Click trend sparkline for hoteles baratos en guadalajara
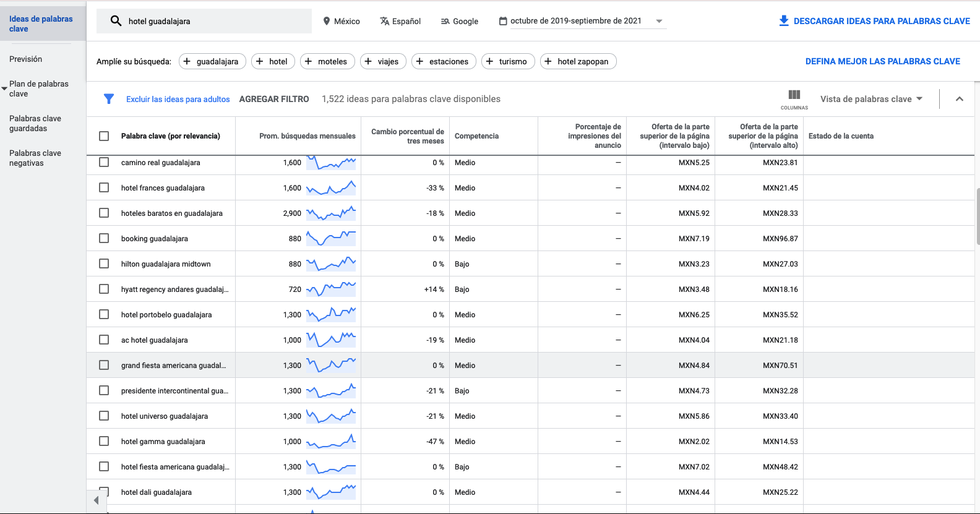 (331, 213)
